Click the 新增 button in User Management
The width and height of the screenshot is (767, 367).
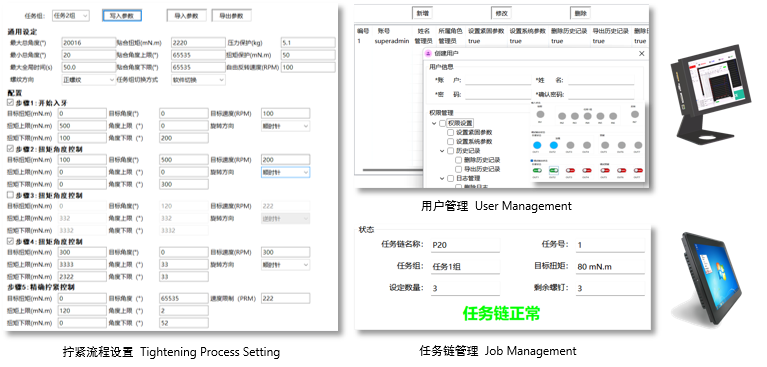pyautogui.click(x=423, y=14)
